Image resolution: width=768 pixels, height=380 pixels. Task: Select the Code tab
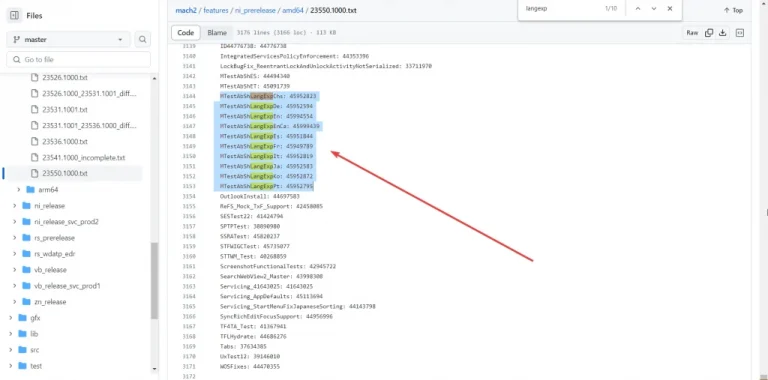tap(186, 33)
